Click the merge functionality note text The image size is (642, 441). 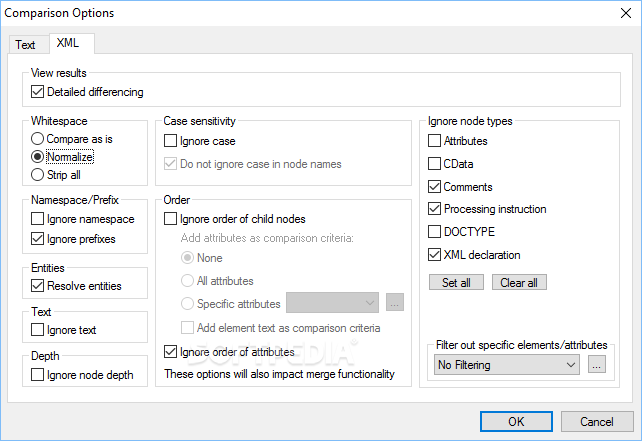pos(280,374)
